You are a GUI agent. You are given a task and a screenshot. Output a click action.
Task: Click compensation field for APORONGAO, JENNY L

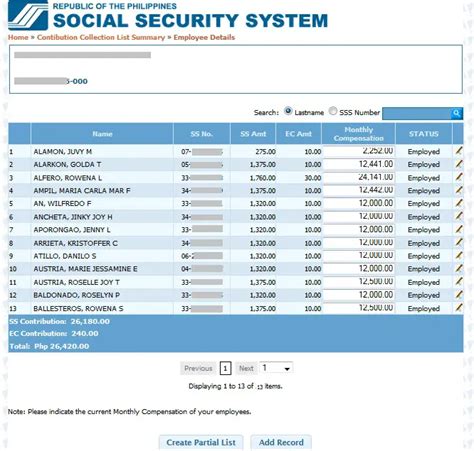point(359,229)
